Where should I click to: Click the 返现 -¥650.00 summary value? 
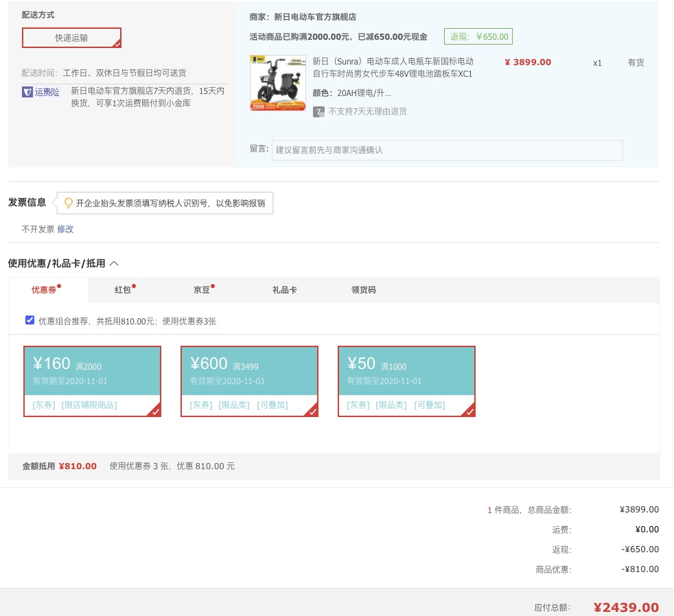(640, 549)
